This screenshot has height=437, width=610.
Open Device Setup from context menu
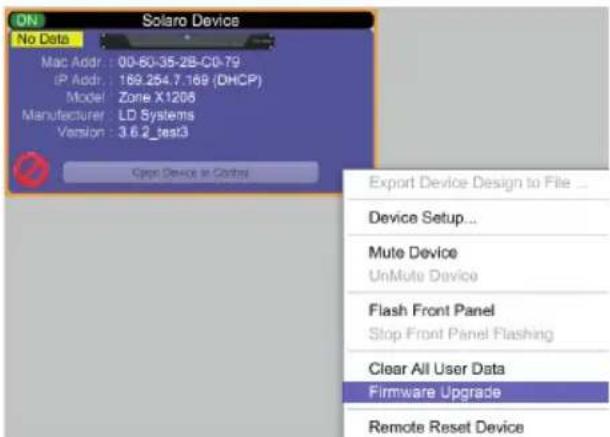[476, 218]
